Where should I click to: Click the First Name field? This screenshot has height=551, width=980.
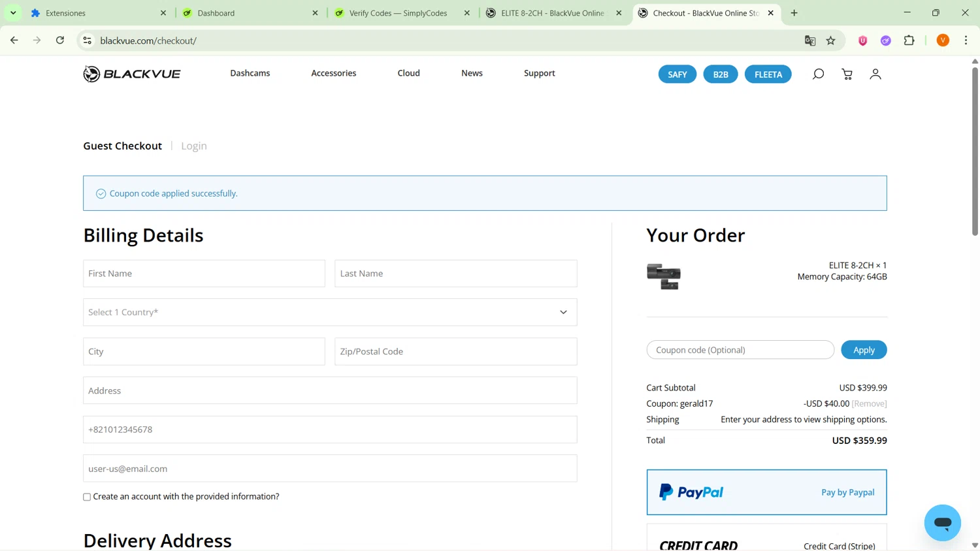tap(204, 274)
